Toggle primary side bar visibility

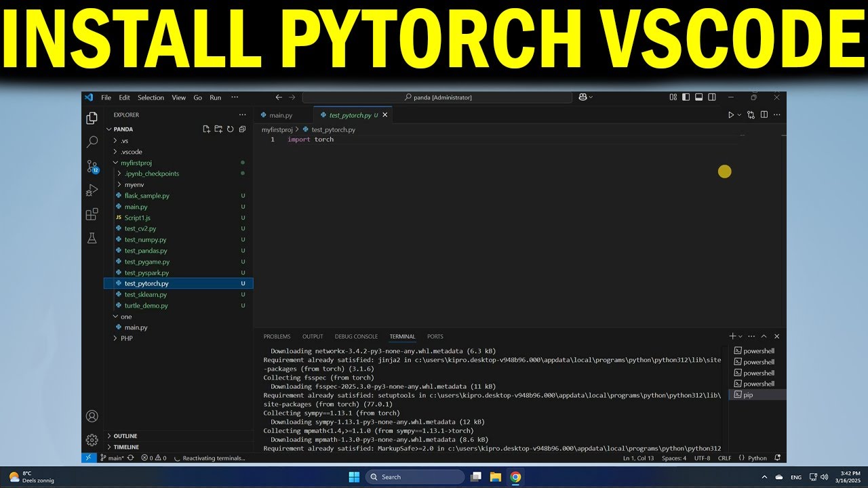pyautogui.click(x=686, y=98)
